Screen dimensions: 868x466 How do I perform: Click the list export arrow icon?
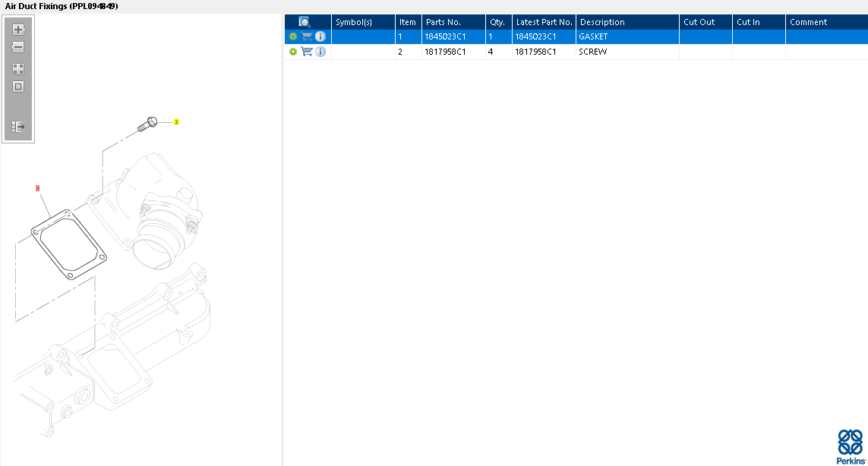(x=18, y=127)
